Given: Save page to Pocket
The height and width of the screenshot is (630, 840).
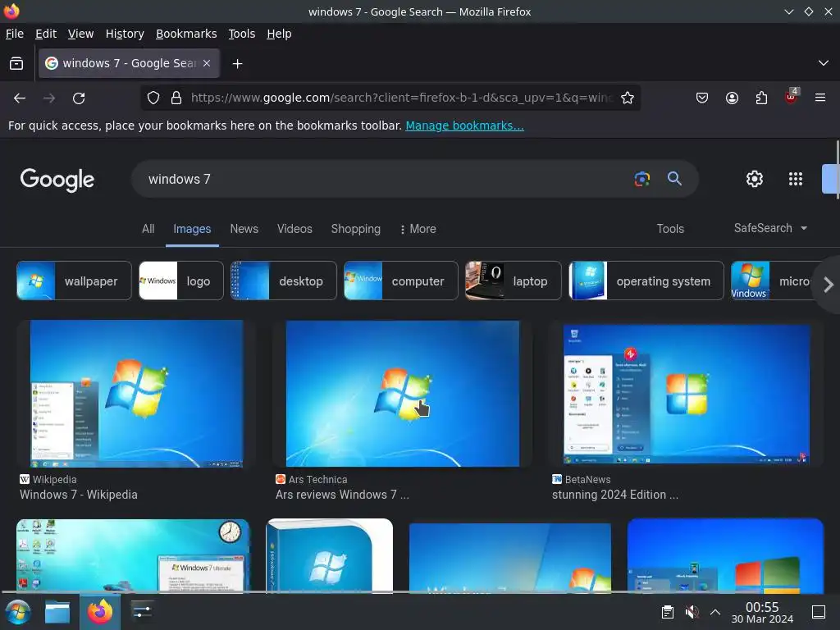Looking at the screenshot, I should tap(702, 98).
